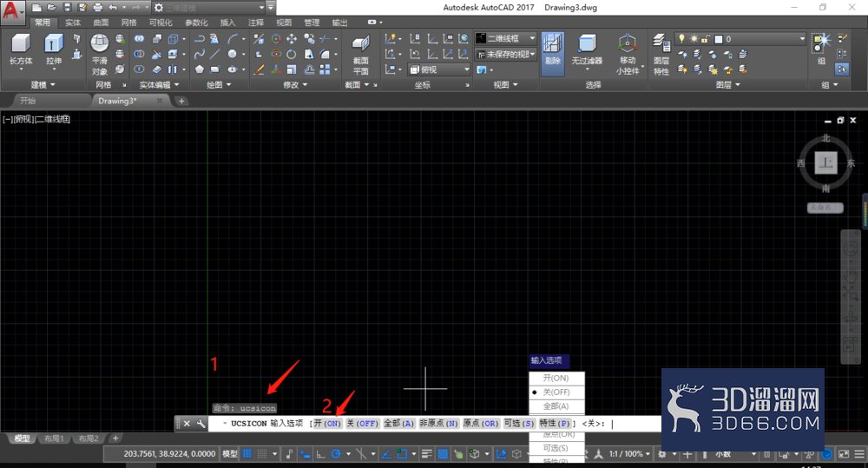
Task: Click the Open file icon in quick access
Action: (x=51, y=7)
